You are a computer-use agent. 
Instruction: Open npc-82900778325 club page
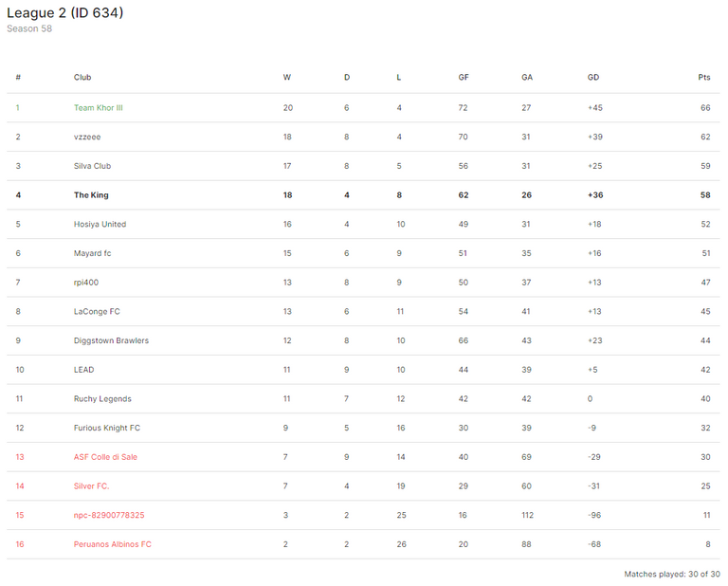coord(109,516)
